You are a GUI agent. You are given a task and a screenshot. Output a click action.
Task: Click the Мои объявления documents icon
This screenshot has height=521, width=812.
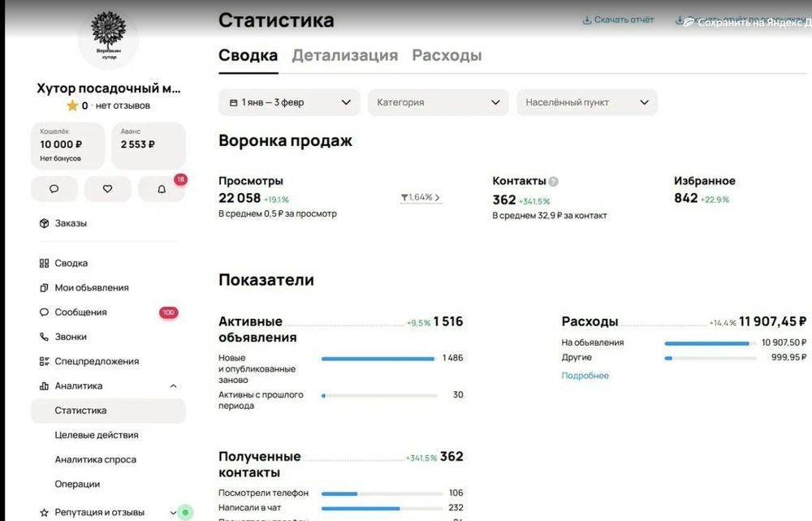(45, 287)
